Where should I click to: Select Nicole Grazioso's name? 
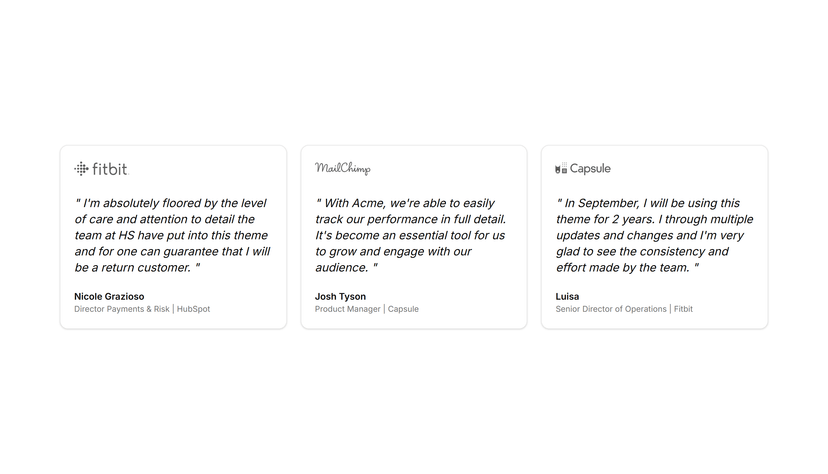[x=109, y=297]
